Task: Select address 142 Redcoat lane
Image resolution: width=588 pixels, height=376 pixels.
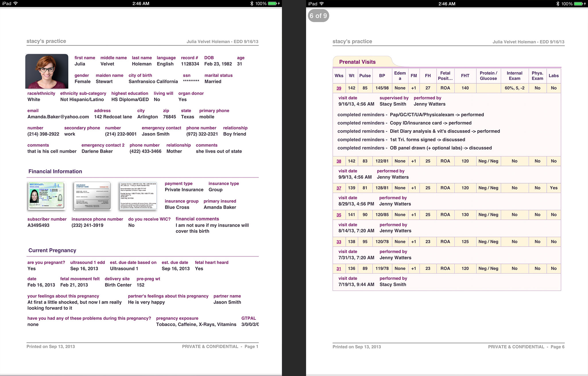Action: (x=113, y=117)
